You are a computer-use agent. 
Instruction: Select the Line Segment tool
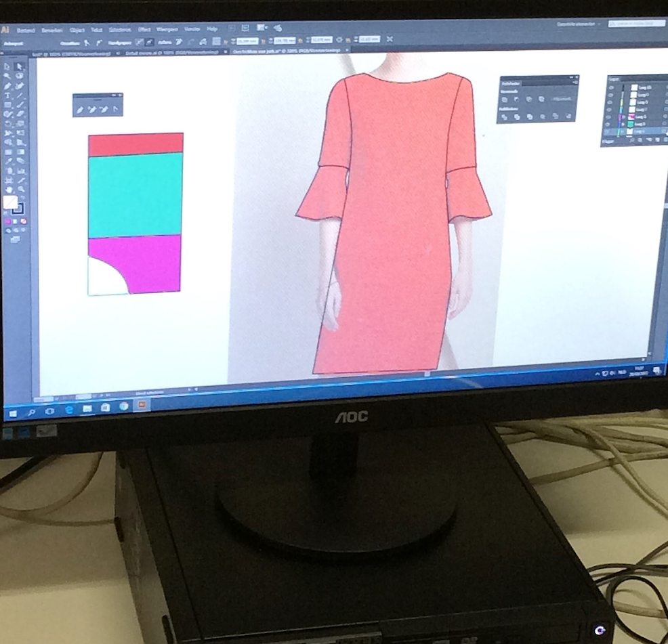pos(20,95)
